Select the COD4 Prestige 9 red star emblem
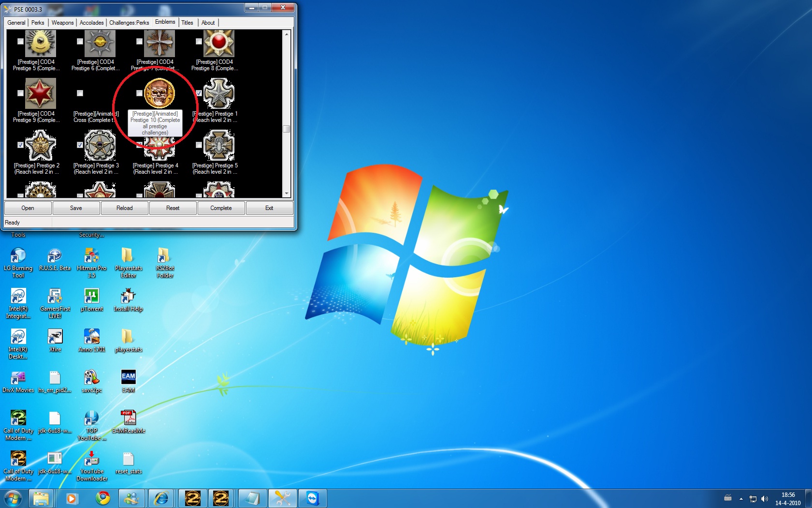 pyautogui.click(x=40, y=93)
